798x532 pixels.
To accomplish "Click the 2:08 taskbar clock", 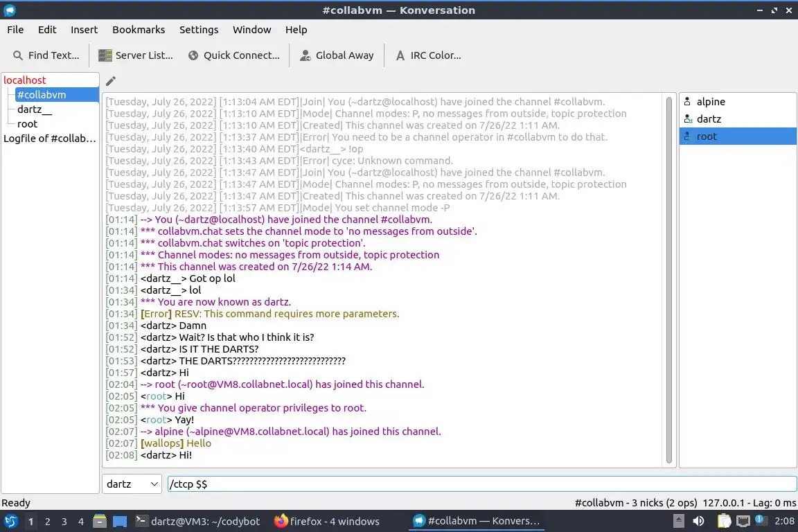I will coord(784,522).
